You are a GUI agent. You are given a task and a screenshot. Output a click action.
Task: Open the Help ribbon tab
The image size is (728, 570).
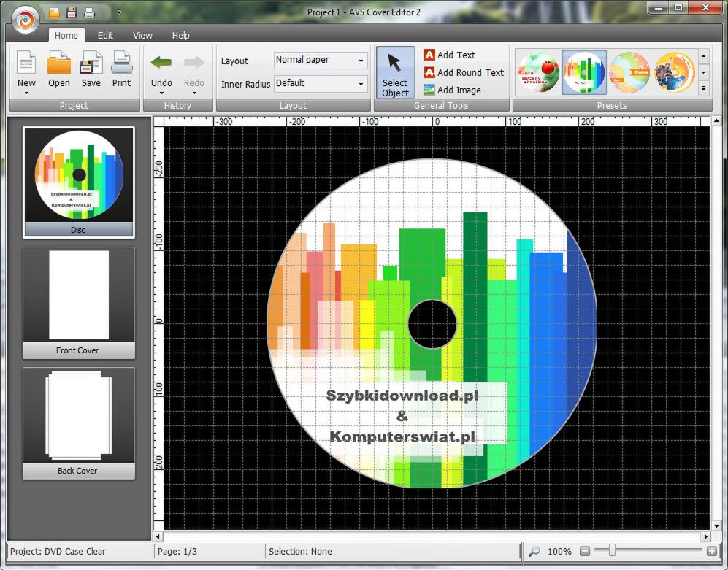(x=180, y=35)
